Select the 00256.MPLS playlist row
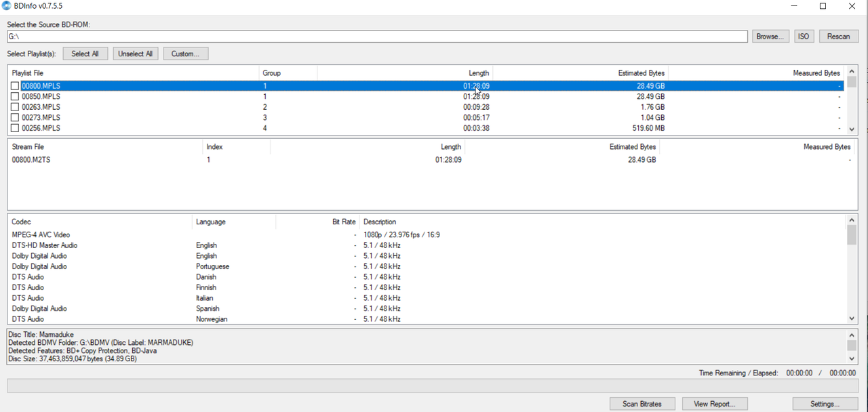868x412 pixels. 427,128
